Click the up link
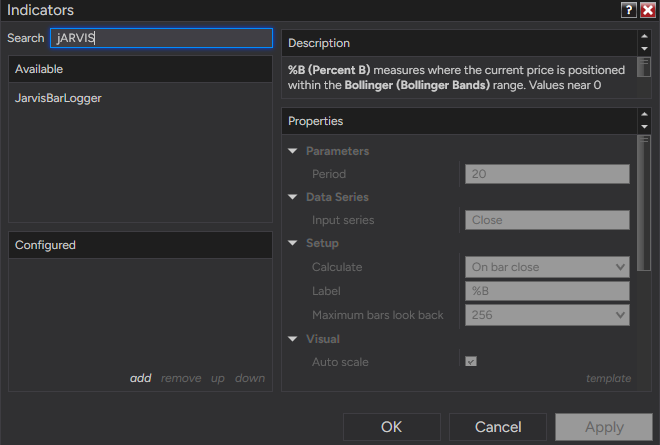Screen dimensions: 660x445 point(218,378)
